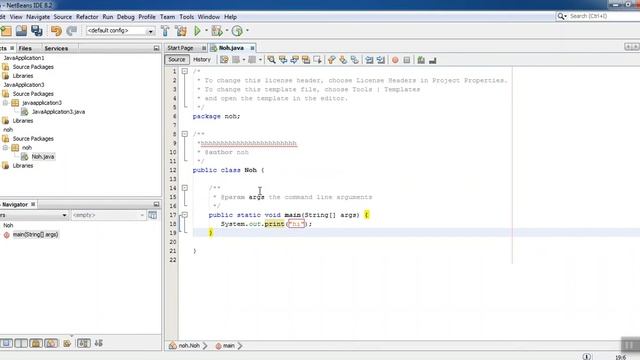The image size is (640, 360).
Task: Click the Search (Ctrl+I) input field
Action: pos(604,16)
